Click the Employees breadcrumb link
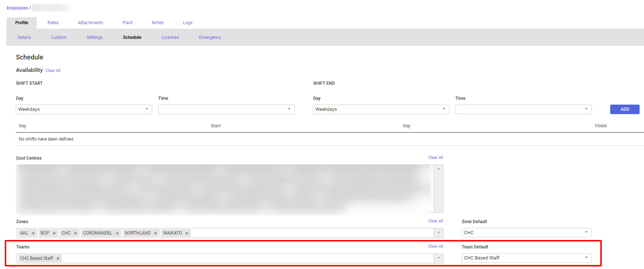The width and height of the screenshot is (644, 269). 17,8
